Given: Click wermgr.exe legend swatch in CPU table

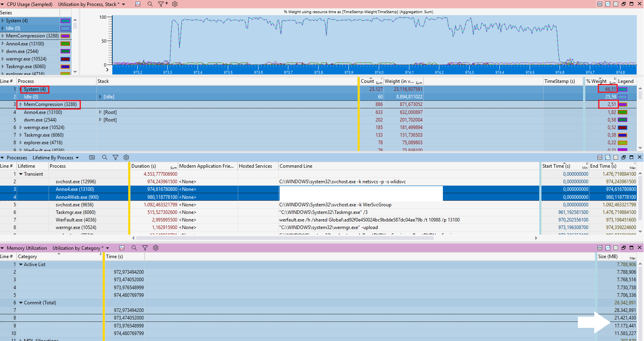Looking at the screenshot, I should pos(622,127).
